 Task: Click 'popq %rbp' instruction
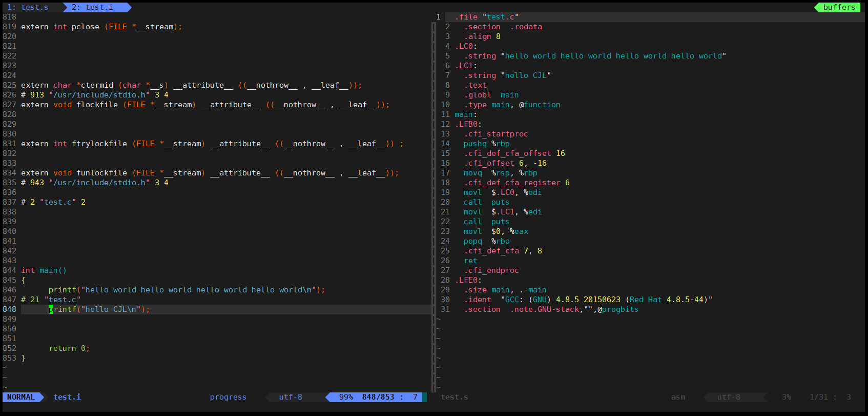pos(487,241)
